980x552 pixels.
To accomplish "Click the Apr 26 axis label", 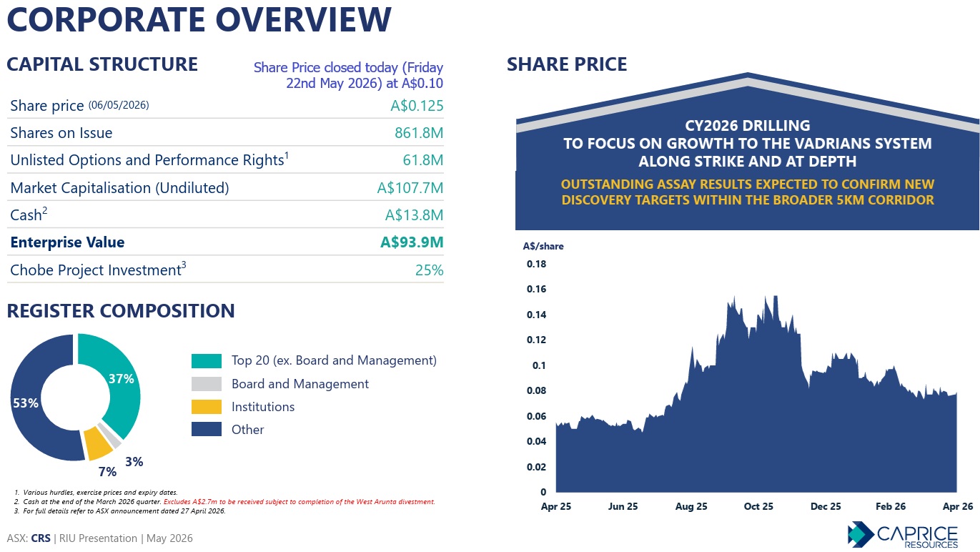I will [958, 506].
